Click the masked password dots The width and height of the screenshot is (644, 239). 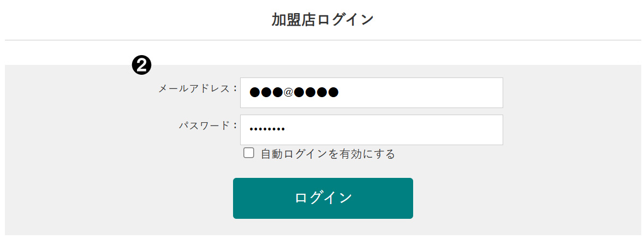click(267, 130)
